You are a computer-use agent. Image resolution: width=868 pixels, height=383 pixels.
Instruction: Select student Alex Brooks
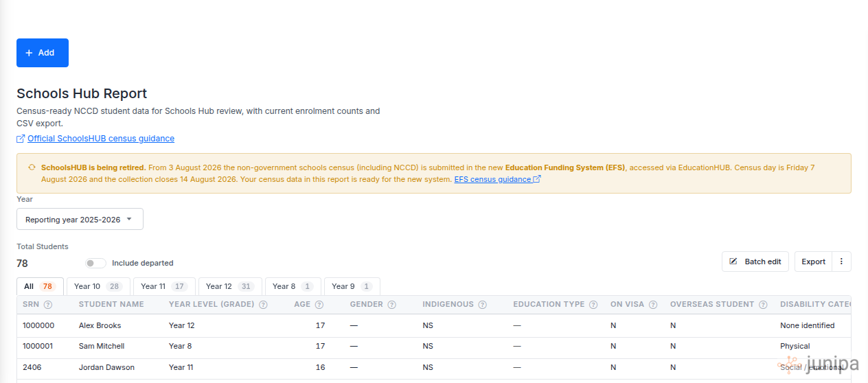(x=100, y=325)
